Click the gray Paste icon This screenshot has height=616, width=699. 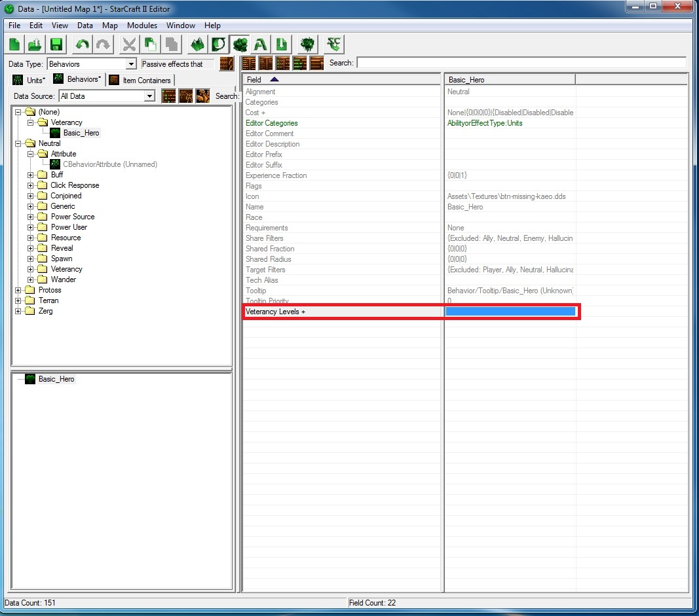pyautogui.click(x=171, y=44)
